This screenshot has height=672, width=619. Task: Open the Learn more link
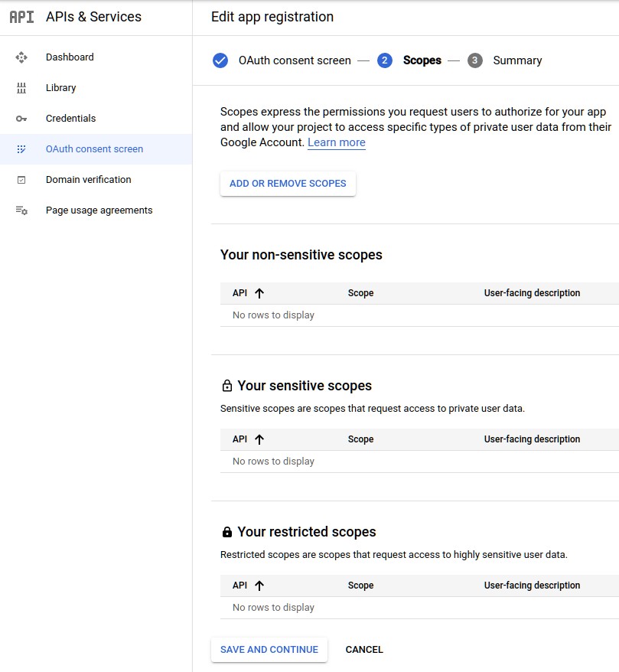coord(336,142)
